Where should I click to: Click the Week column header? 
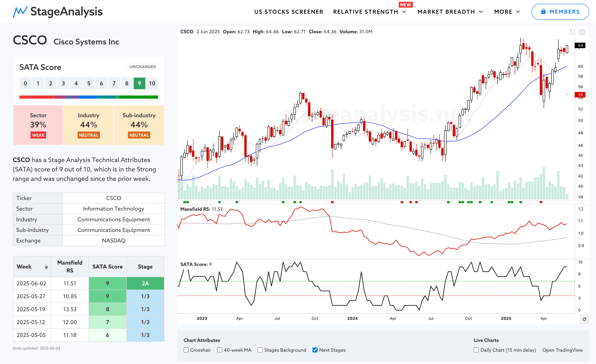click(32, 267)
